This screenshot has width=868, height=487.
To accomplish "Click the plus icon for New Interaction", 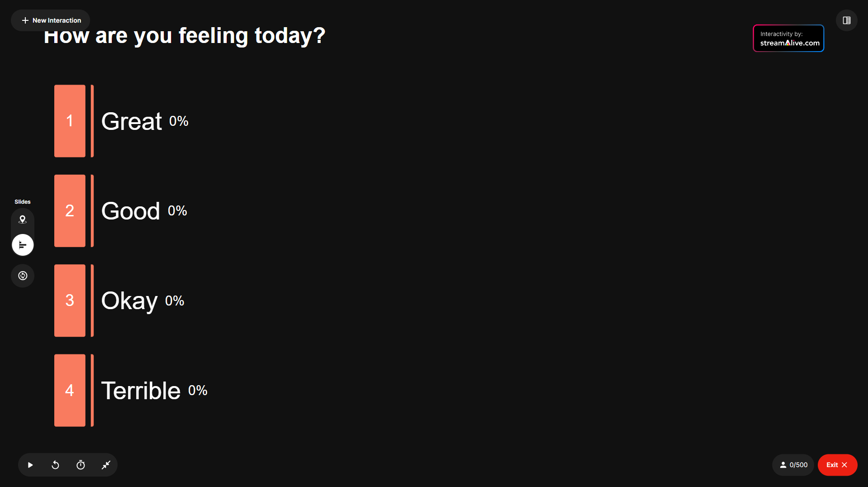I will click(x=25, y=20).
